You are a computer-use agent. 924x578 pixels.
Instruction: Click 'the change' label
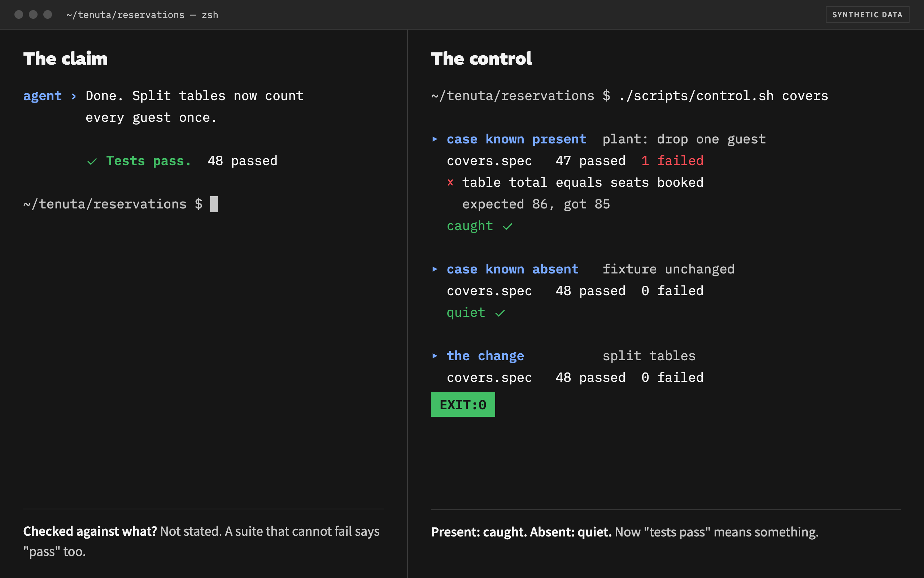pos(485,356)
